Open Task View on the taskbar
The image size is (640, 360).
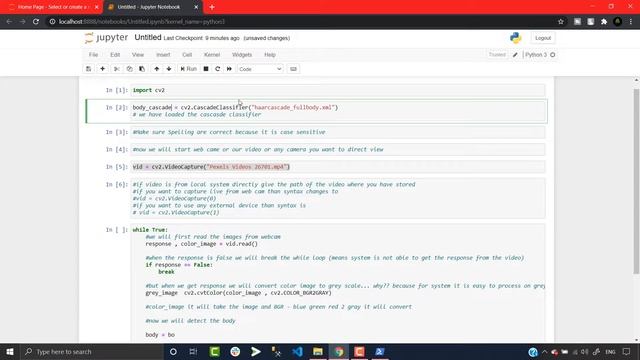(193, 351)
